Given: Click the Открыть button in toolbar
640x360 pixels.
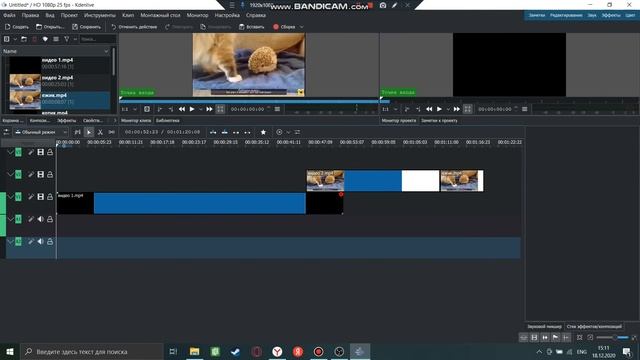Looking at the screenshot, I should [x=50, y=27].
